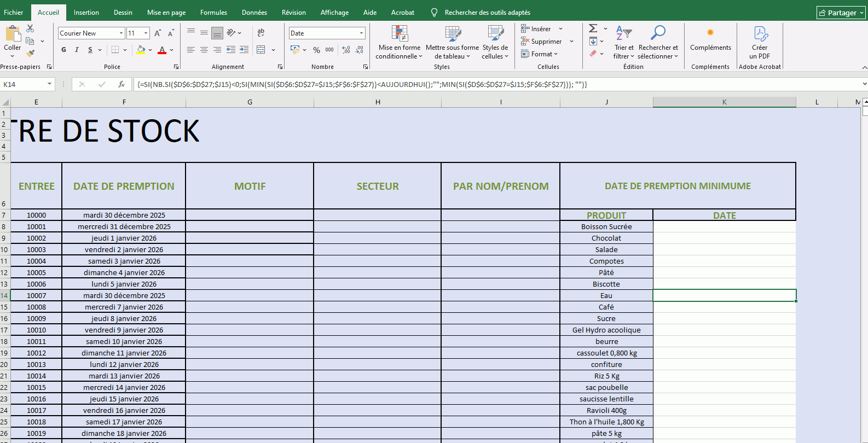Viewport: 868px width, 443px height.
Task: Open the Name Box dropdown arrow
Action: tap(49, 84)
